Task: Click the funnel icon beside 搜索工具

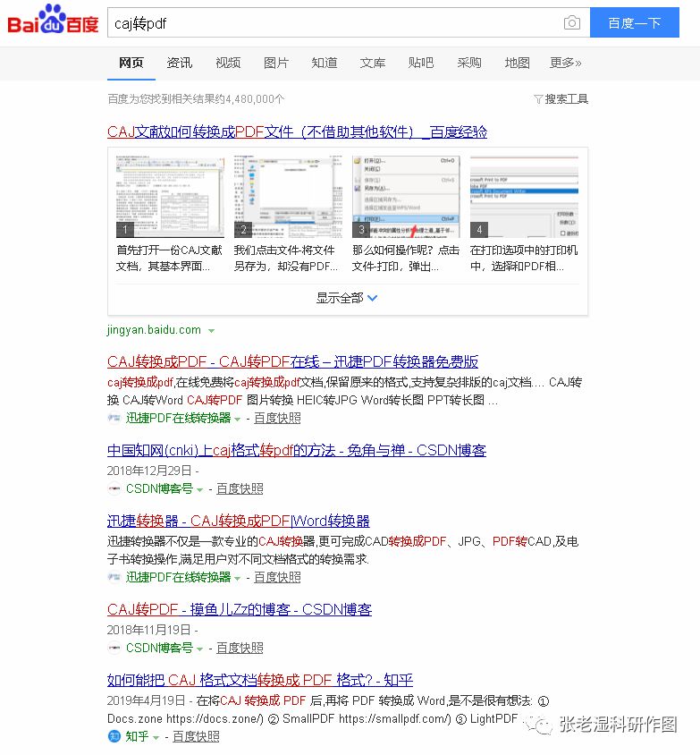Action: [538, 99]
